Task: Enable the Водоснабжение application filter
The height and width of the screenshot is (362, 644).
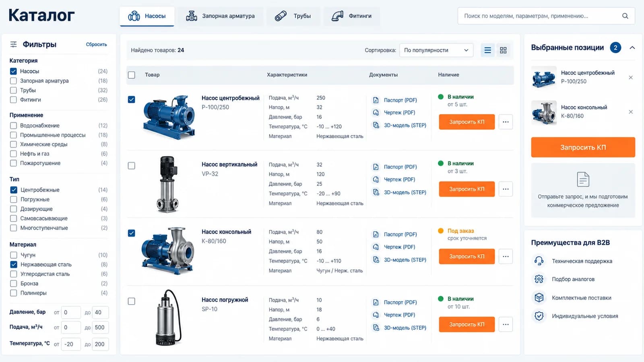Action: [x=13, y=125]
